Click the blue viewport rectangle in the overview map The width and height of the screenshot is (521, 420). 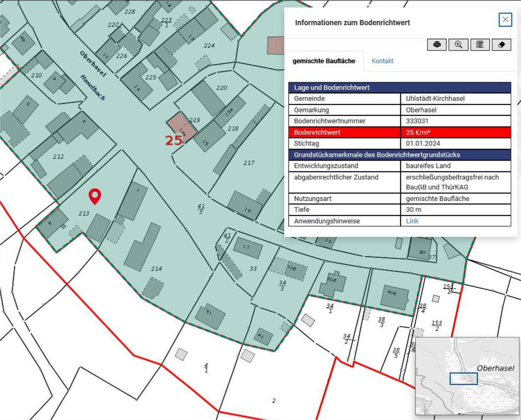tap(464, 379)
